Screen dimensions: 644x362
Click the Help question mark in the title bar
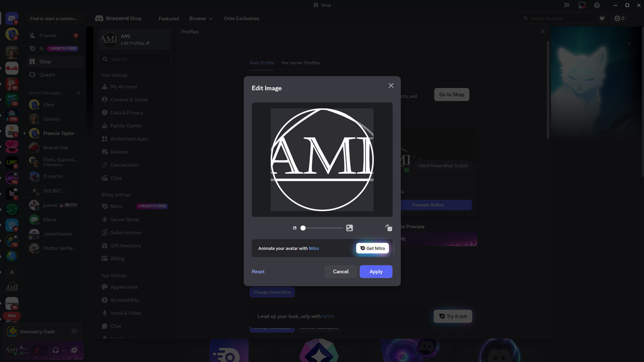597,5
